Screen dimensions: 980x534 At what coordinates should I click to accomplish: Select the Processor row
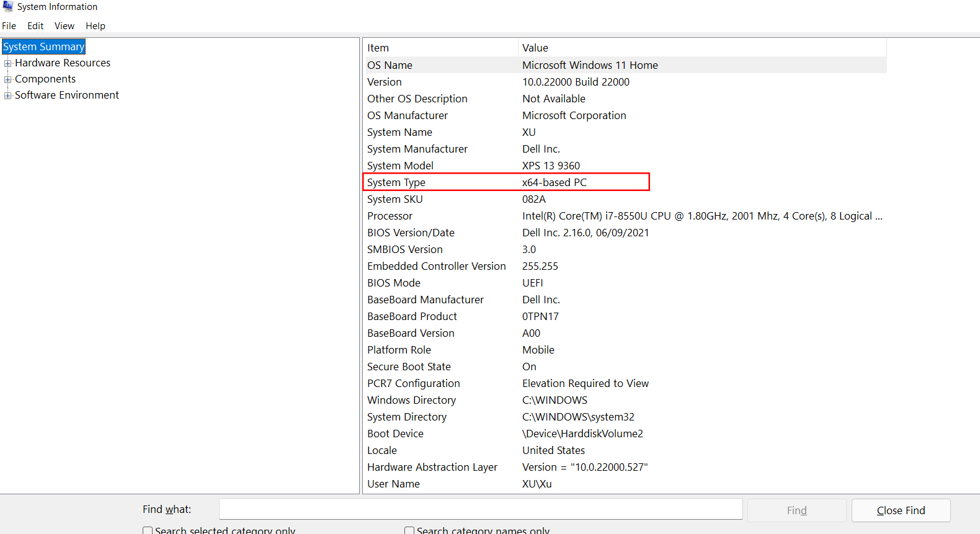click(x=625, y=216)
